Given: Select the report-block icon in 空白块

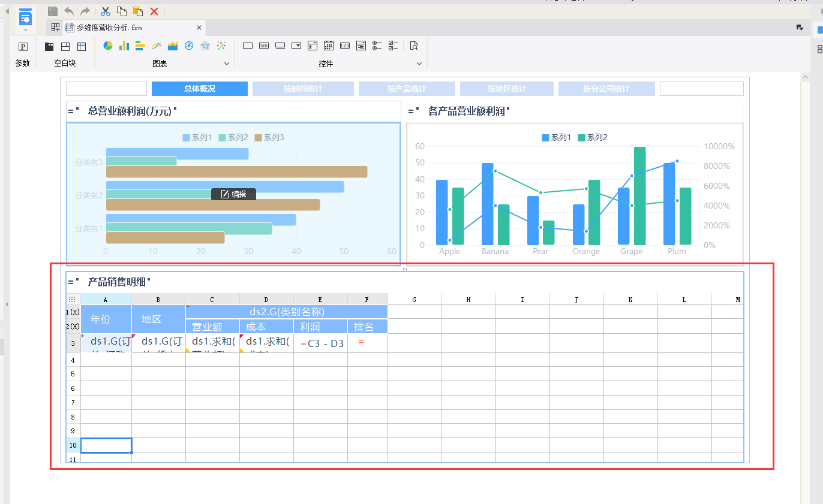Looking at the screenshot, I should coord(82,46).
